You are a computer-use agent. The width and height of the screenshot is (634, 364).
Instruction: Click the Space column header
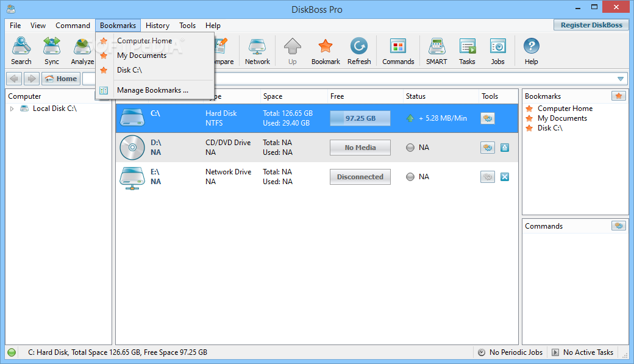coord(294,96)
